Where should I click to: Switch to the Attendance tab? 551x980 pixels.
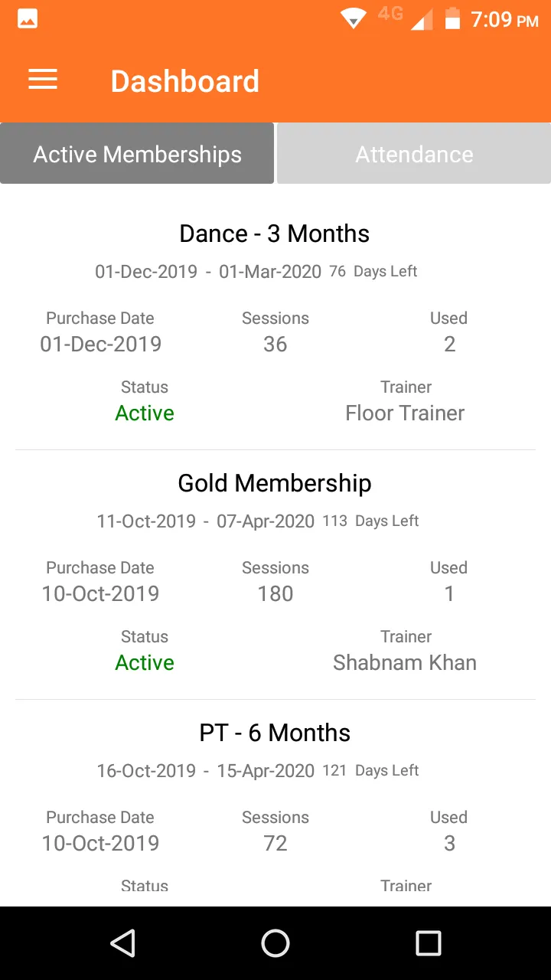[x=414, y=154]
